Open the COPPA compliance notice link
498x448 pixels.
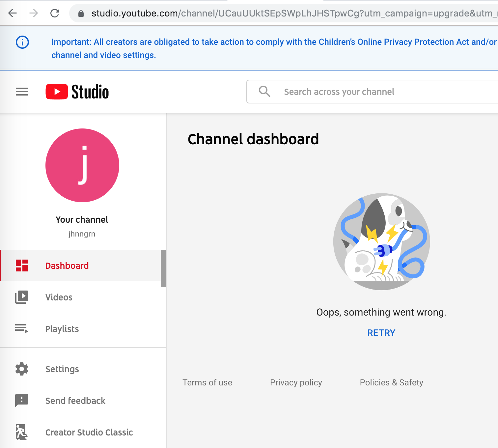click(274, 48)
